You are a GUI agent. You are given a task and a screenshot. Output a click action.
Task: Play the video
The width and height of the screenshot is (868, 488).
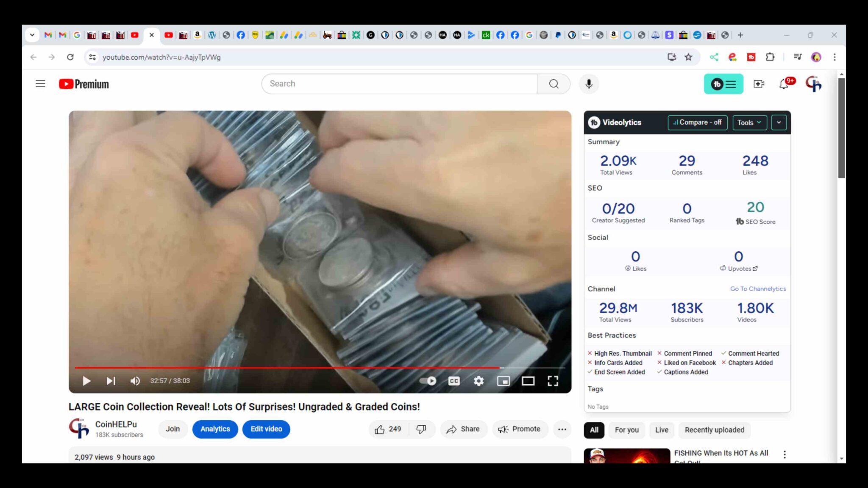[x=86, y=381]
